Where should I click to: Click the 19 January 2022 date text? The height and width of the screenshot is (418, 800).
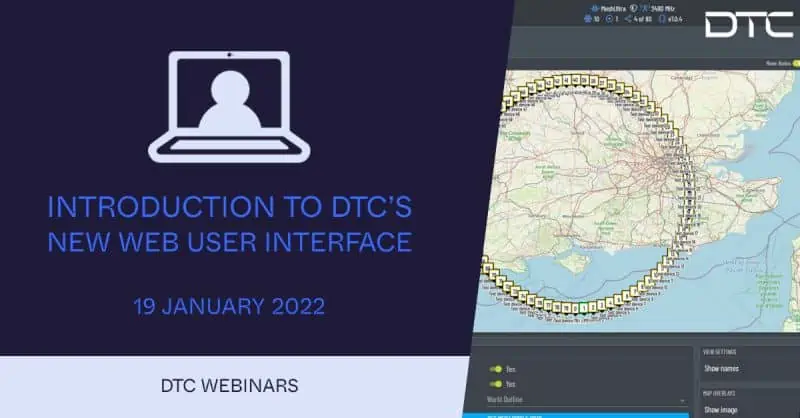[x=229, y=306]
